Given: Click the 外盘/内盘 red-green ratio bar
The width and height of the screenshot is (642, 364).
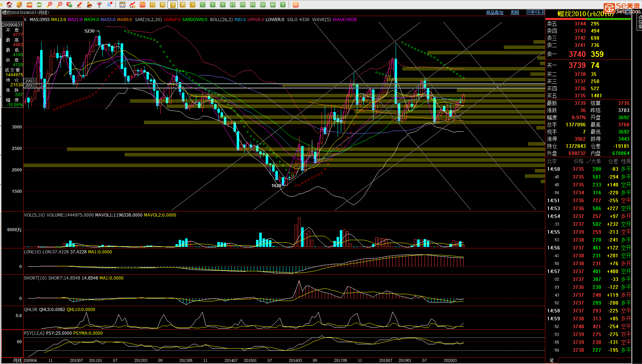Looking at the screenshot, I should click(588, 19).
